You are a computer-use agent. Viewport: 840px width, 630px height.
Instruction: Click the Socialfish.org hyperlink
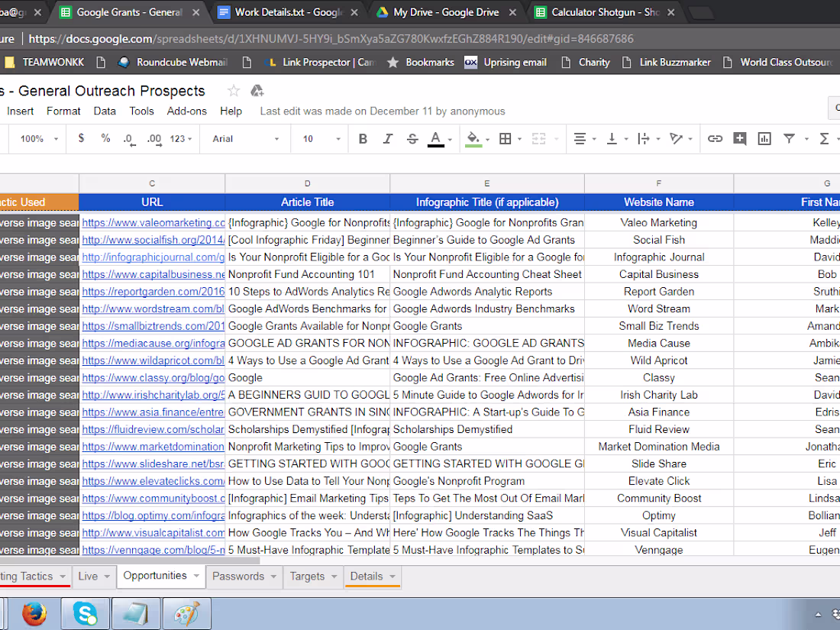(152, 239)
